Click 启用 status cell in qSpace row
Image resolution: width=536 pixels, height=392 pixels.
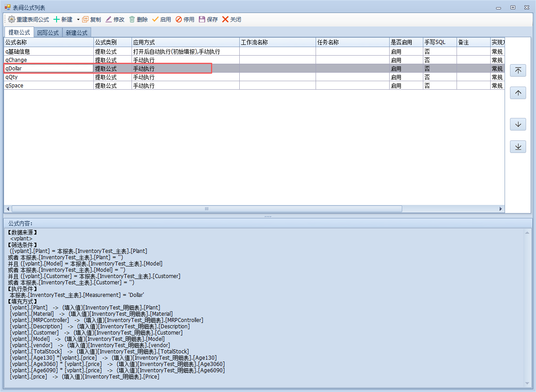point(406,86)
